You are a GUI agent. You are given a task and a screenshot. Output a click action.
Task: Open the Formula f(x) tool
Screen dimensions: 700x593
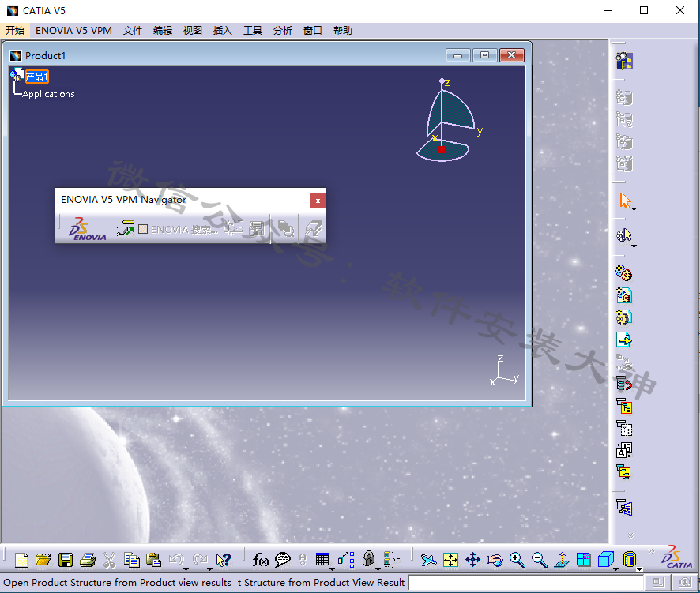[x=260, y=560]
